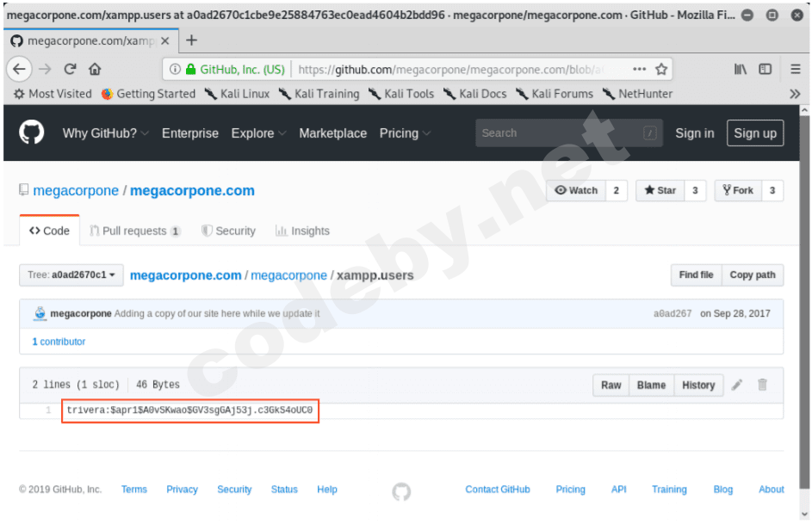Image resolution: width=812 pixels, height=524 pixels.
Task: Open the Contact GitHub footer link
Action: [x=498, y=490]
